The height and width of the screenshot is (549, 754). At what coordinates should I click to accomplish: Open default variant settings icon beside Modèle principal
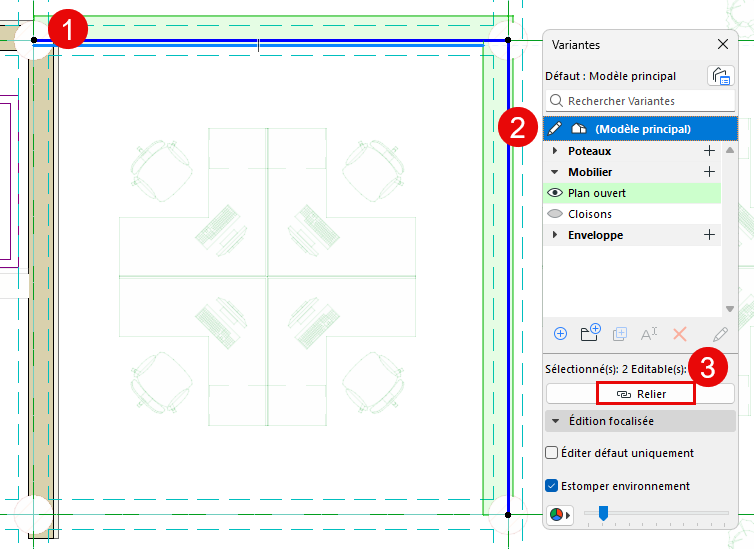coord(721,76)
